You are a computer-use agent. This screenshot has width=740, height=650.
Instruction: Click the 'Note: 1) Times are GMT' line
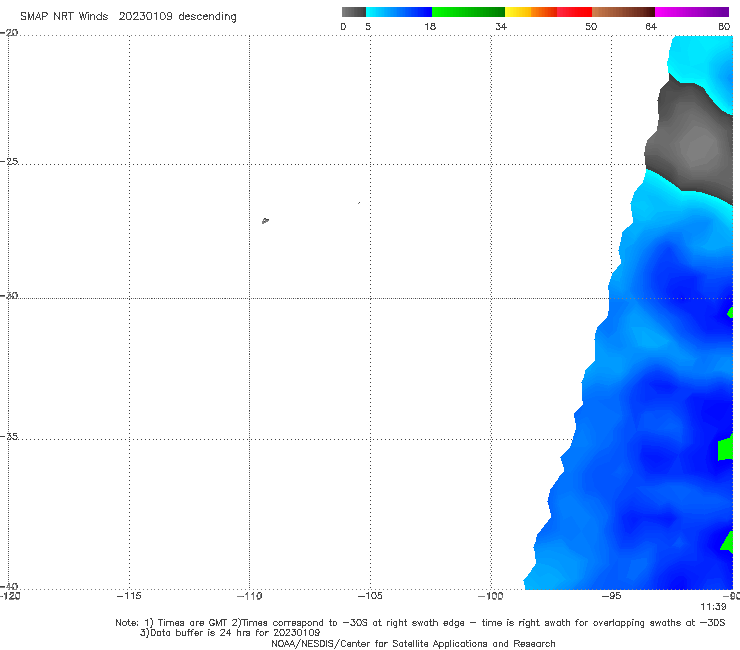pyautogui.click(x=420, y=623)
